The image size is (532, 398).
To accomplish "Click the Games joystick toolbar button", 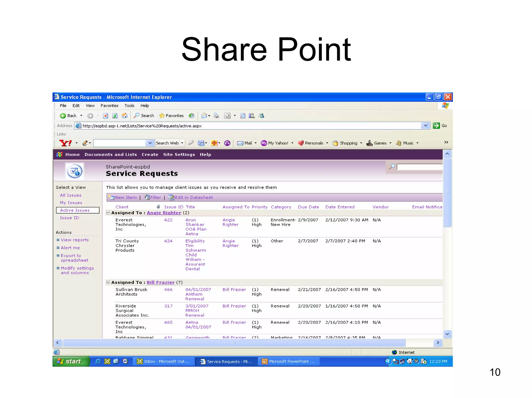I will [x=376, y=143].
